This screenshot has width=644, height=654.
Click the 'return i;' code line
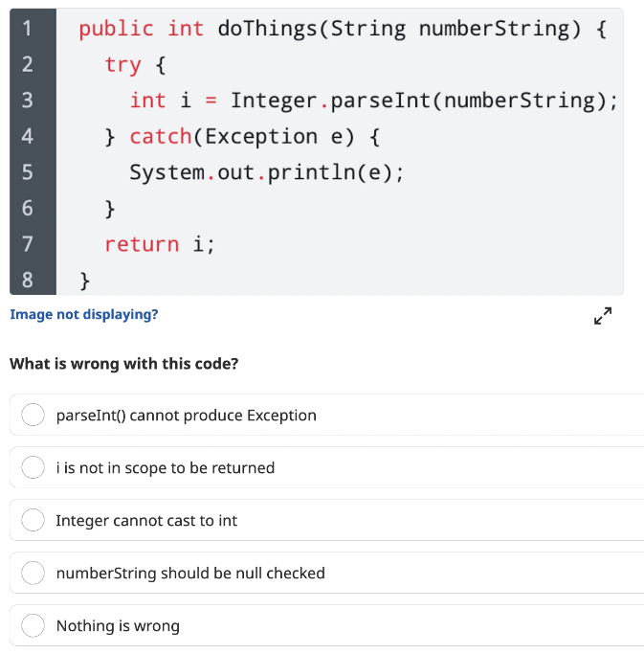[160, 244]
